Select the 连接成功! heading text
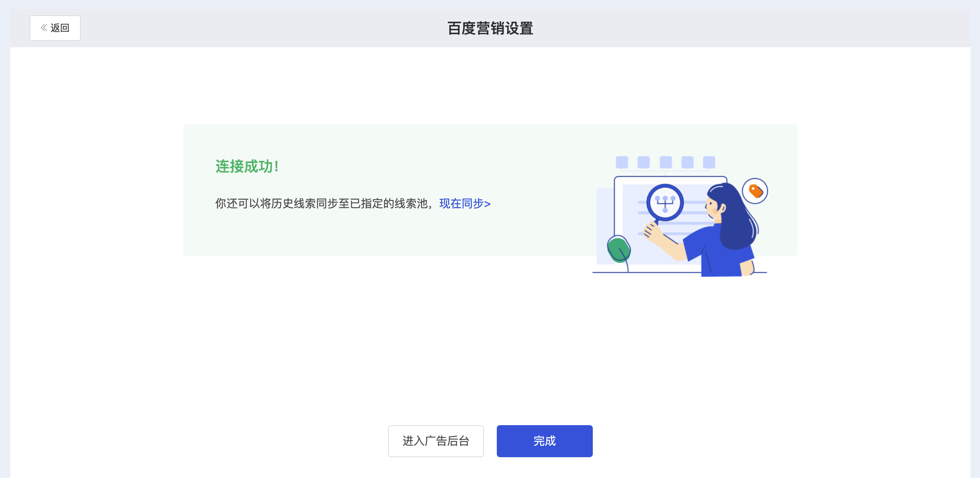 tap(247, 167)
